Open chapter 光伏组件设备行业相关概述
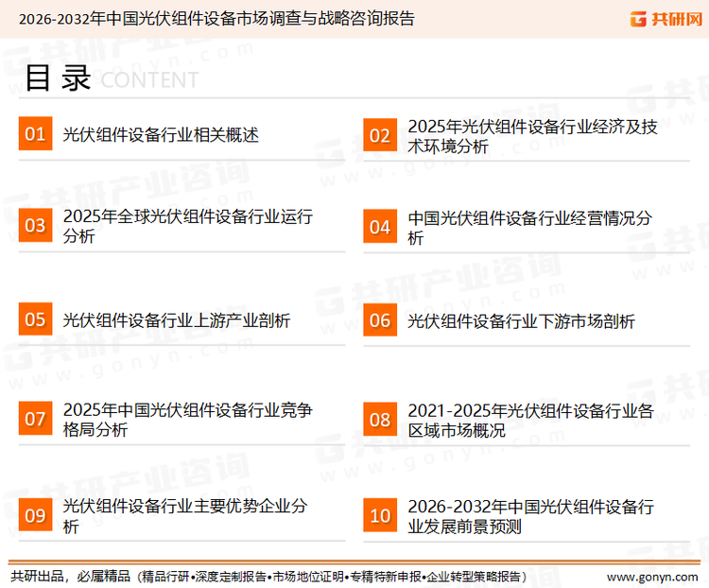This screenshot has height=588, width=709. (161, 135)
